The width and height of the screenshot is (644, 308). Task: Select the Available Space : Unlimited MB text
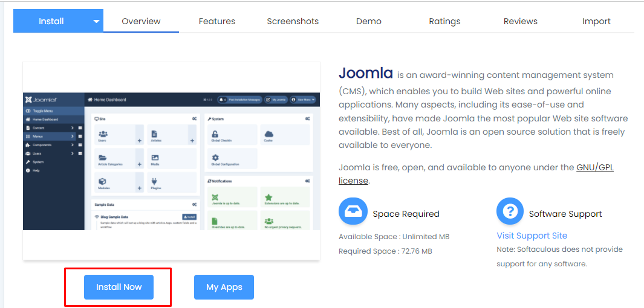pos(394,237)
